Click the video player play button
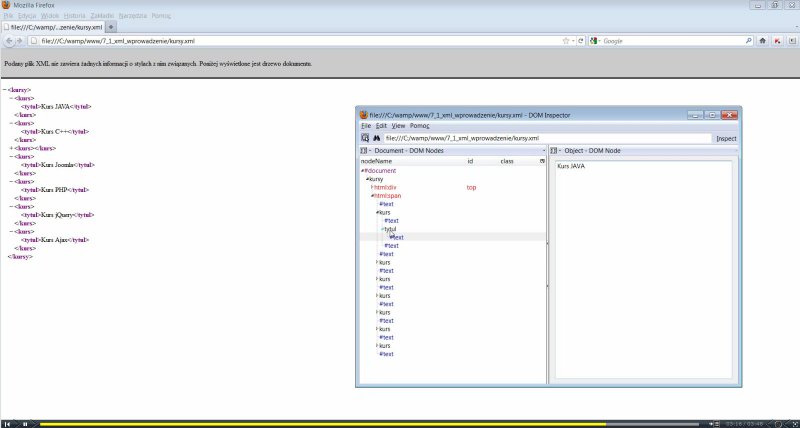This screenshot has height=428, width=800. 25,424
